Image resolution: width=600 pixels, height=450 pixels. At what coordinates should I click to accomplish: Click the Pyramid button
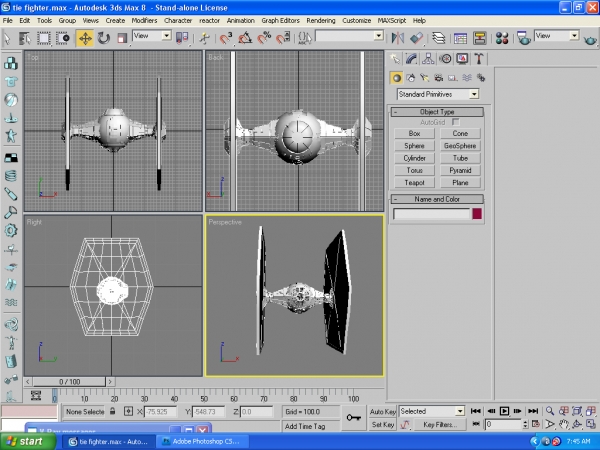point(460,170)
